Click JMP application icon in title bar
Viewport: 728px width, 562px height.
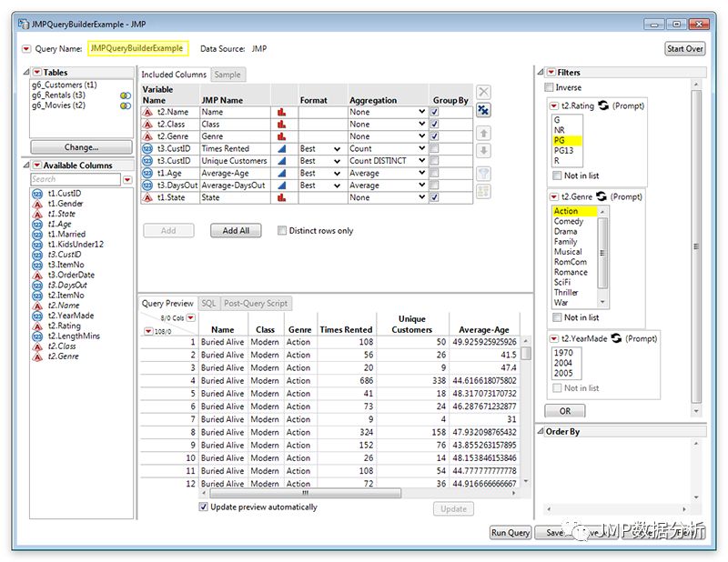click(24, 24)
